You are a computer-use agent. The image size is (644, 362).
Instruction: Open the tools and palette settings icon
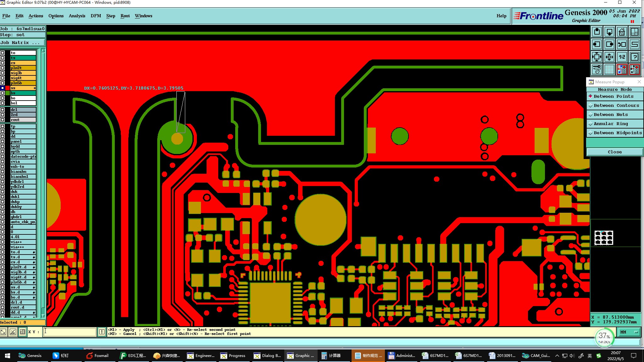tap(597, 69)
